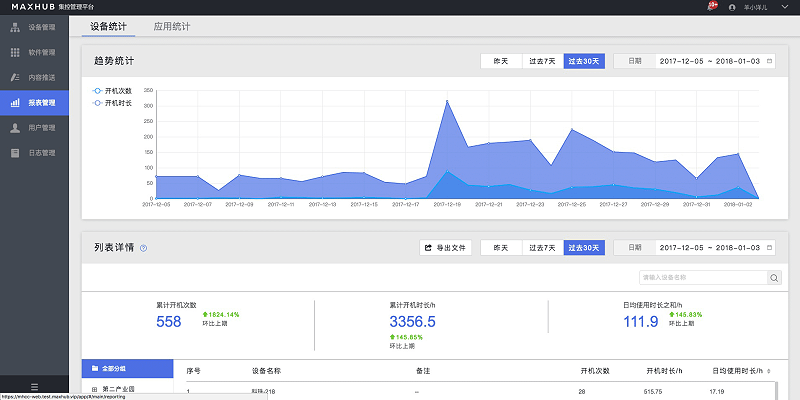Click the 导出文件 export button

click(x=446, y=247)
